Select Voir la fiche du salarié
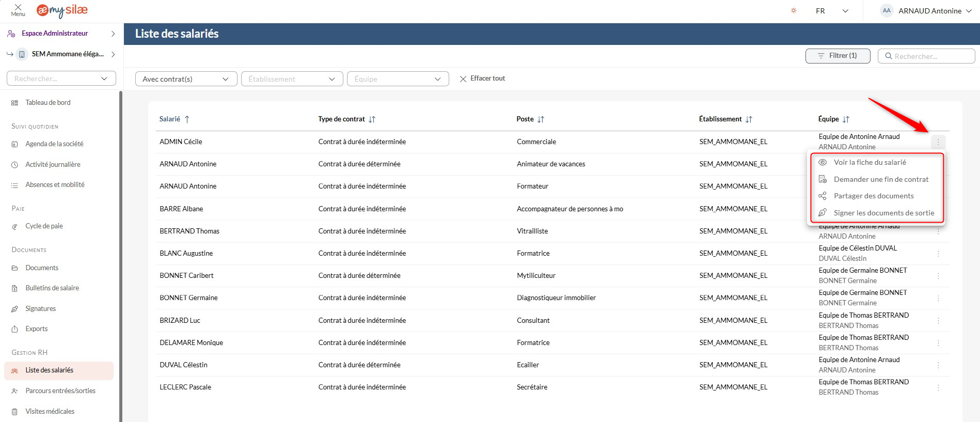 [870, 162]
